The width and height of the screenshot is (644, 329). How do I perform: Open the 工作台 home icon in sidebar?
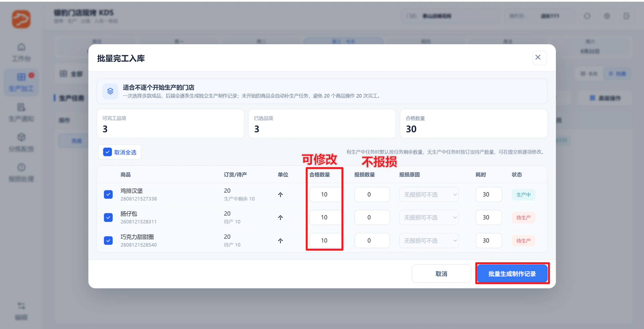[x=21, y=47]
